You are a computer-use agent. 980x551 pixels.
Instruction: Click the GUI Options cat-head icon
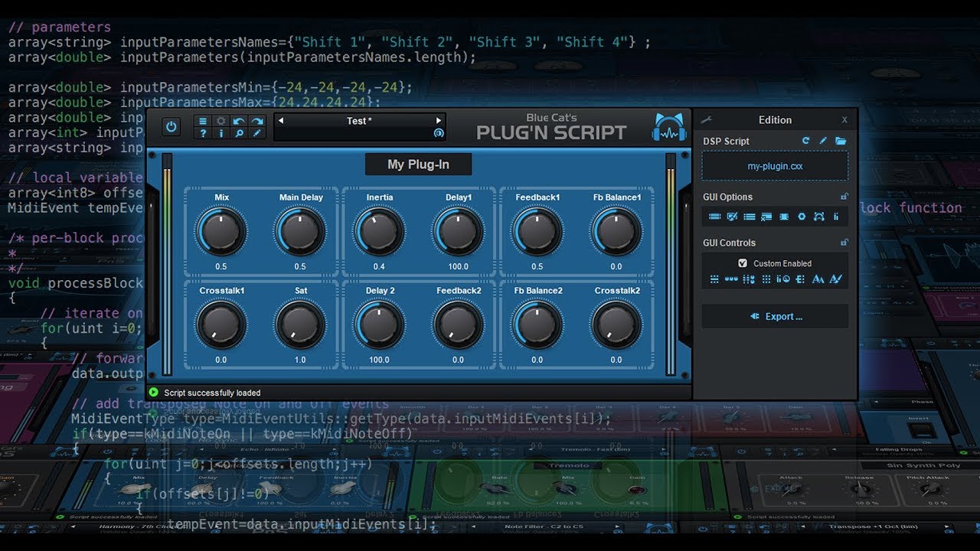coord(818,217)
